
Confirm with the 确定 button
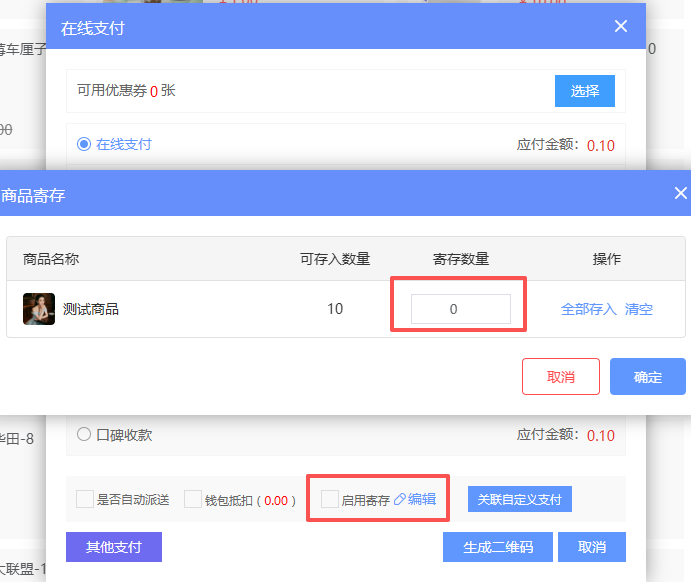(x=647, y=377)
